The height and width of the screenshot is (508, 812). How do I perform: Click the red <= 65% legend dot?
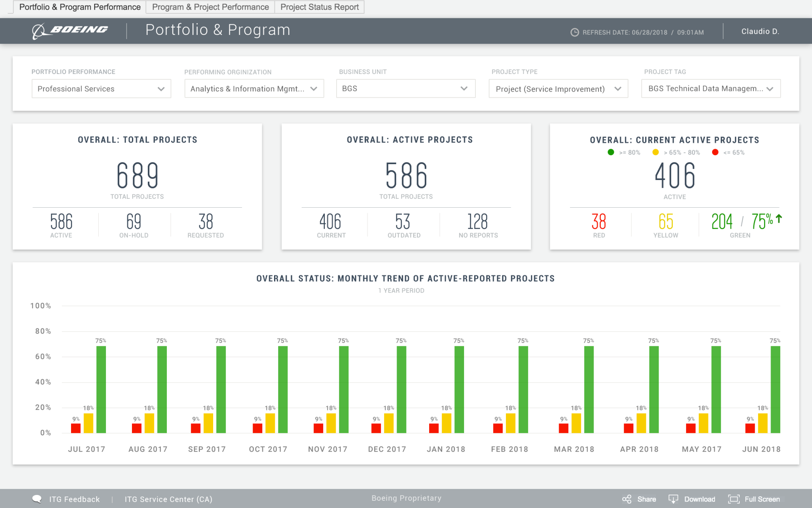(715, 152)
